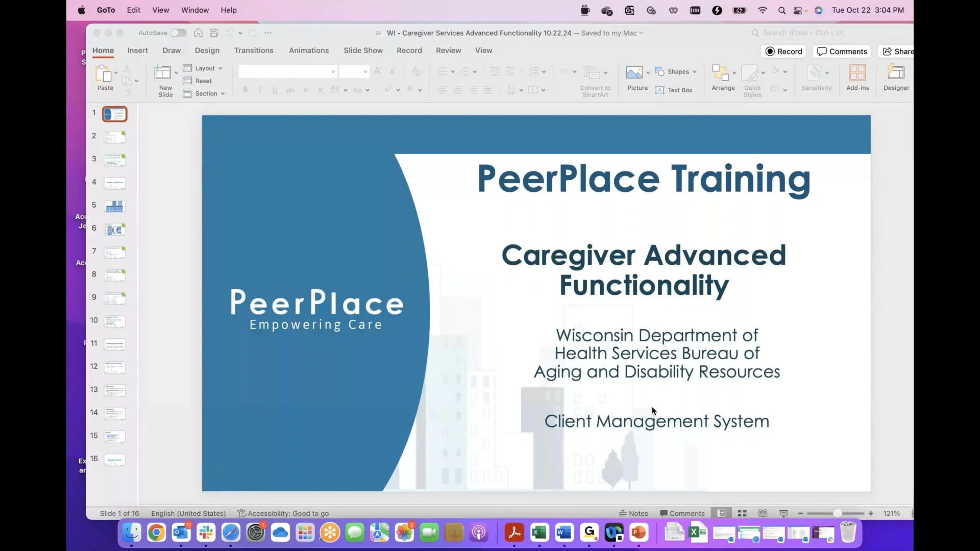This screenshot has height=551, width=980.
Task: Click the Record button
Action: (783, 51)
